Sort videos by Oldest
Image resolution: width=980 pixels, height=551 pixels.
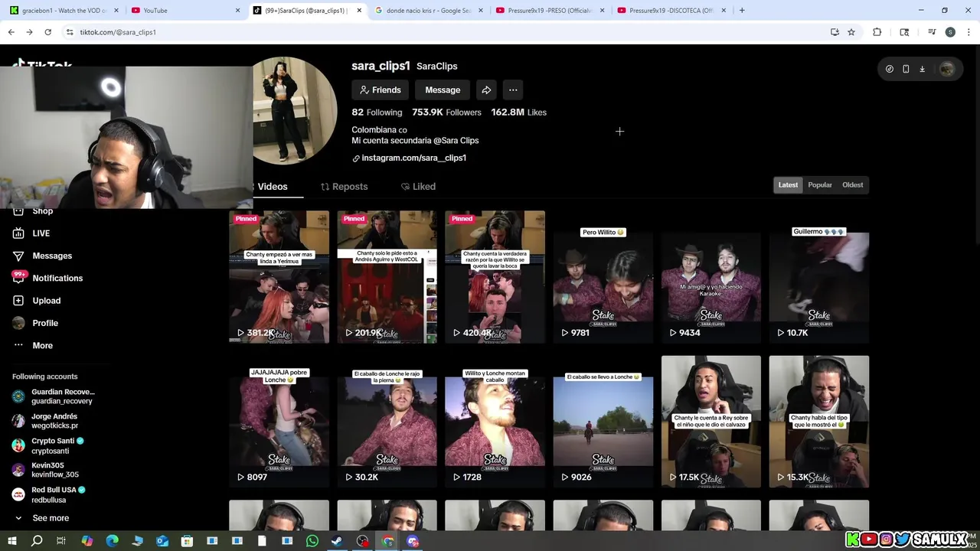click(x=852, y=185)
